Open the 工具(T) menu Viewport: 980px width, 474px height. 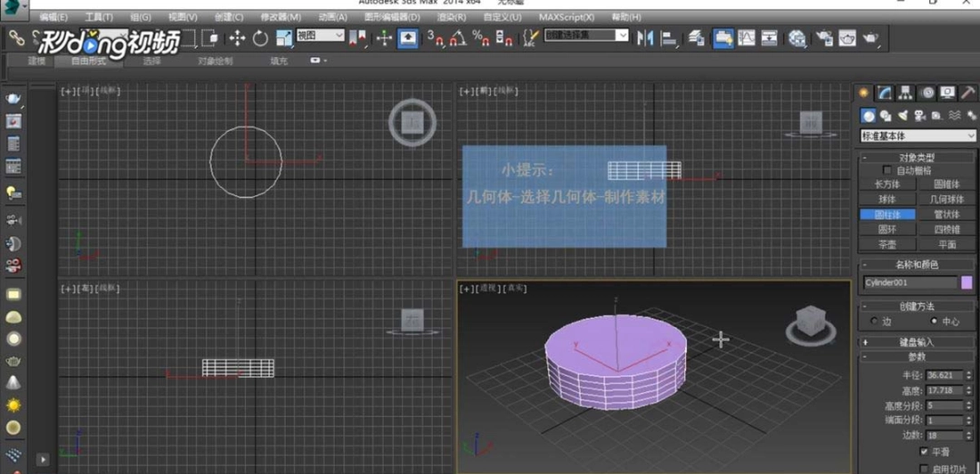click(99, 17)
